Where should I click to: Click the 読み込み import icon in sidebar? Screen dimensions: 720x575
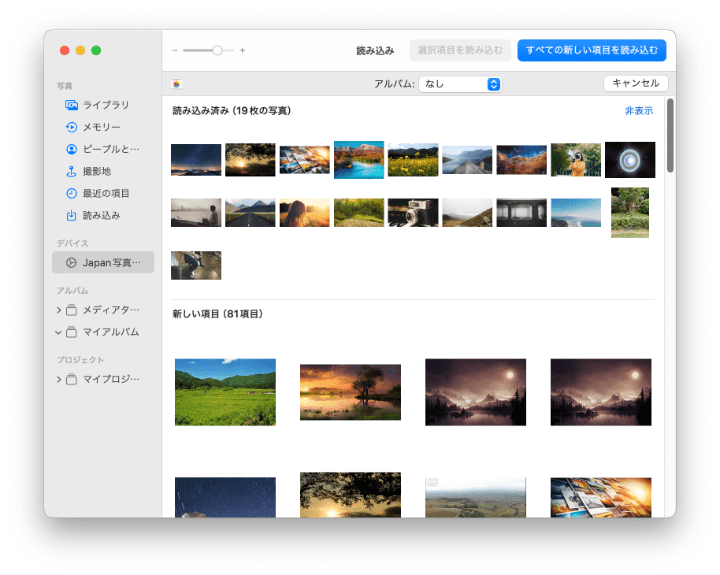71,215
